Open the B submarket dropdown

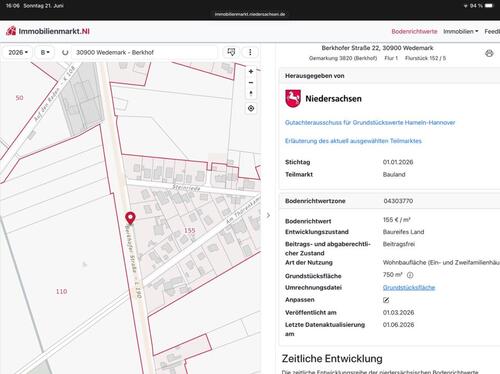[x=45, y=52]
